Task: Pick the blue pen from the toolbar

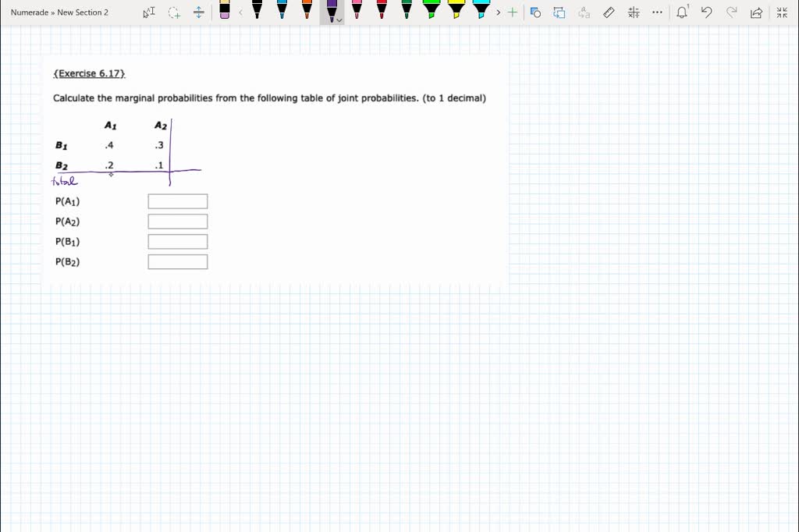Action: pos(280,12)
